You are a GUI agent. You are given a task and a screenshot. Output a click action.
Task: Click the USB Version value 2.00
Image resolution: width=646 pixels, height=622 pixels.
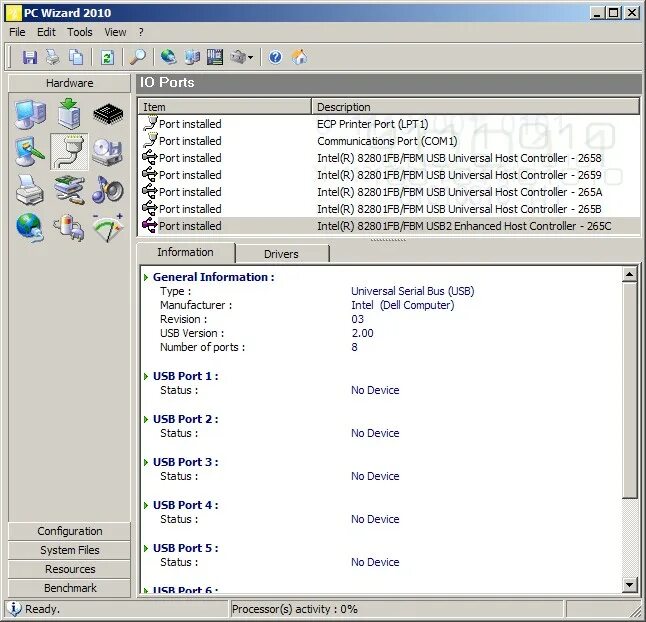[362, 333]
